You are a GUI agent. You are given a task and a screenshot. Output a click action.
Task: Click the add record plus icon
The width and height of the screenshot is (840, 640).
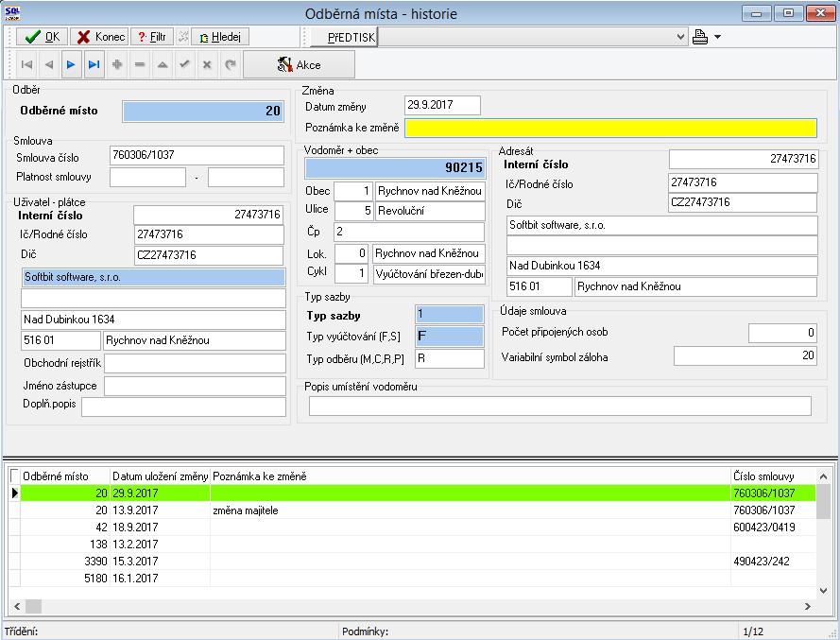point(117,65)
